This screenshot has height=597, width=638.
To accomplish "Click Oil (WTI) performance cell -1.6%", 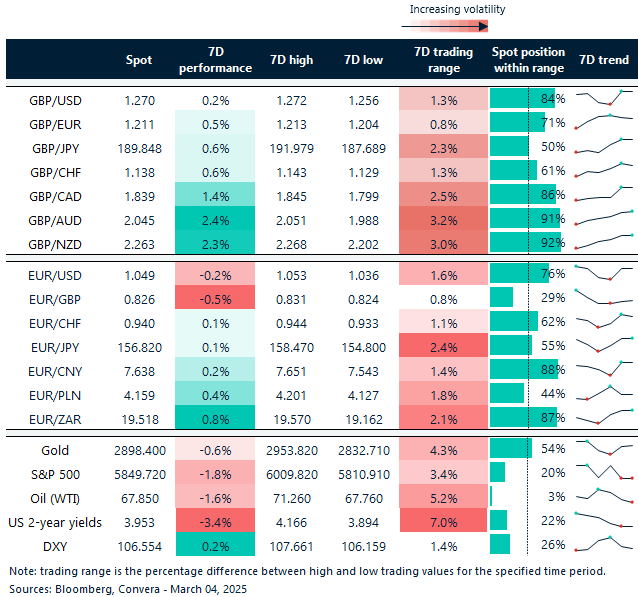I will pos(215,496).
